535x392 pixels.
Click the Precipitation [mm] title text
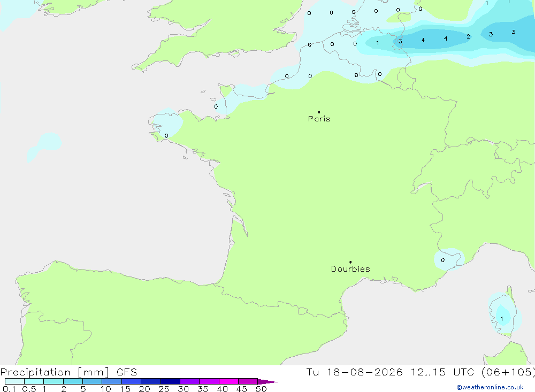tap(55, 372)
